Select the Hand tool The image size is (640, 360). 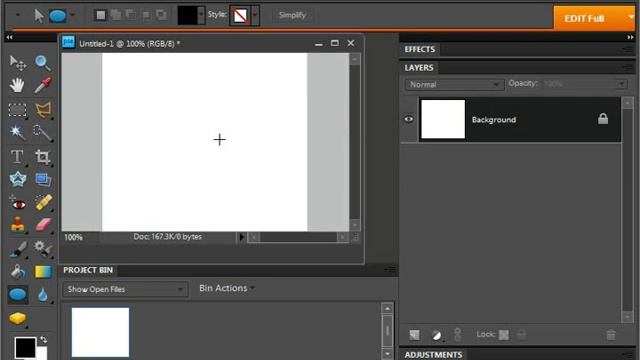tap(17, 85)
